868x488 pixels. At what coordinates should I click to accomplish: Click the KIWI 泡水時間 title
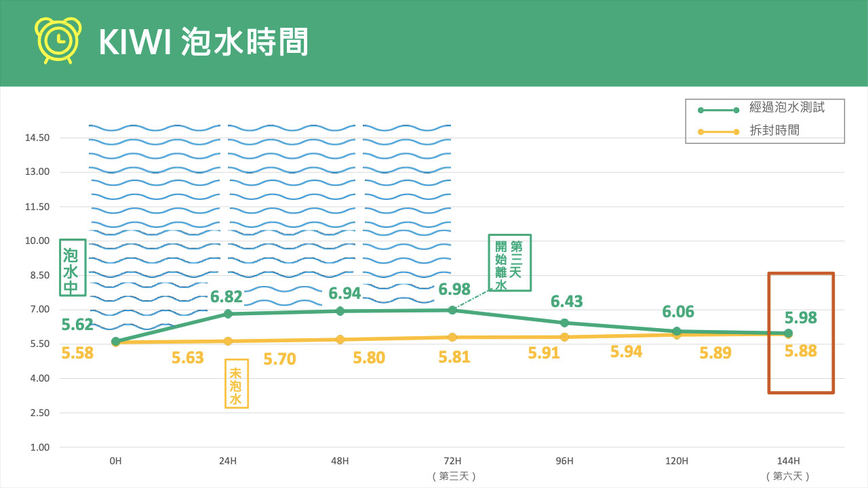203,42
